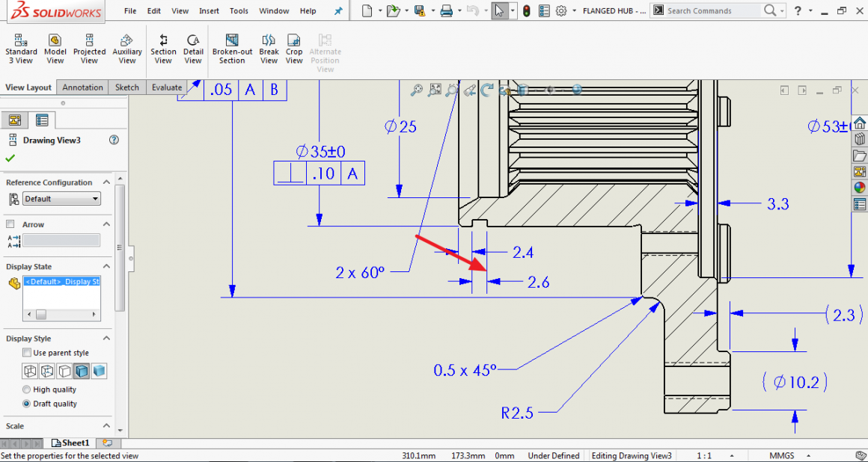Image resolution: width=868 pixels, height=462 pixels.
Task: Check the Use parent style checkbox
Action: pos(25,352)
